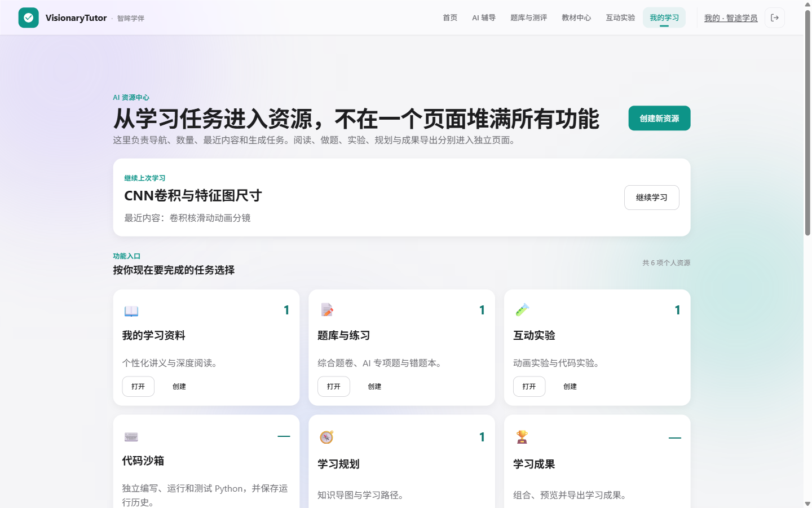Screen dimensions: 812x508
Task: Click the scrollbar down arrow
Action: pyautogui.click(x=807, y=503)
